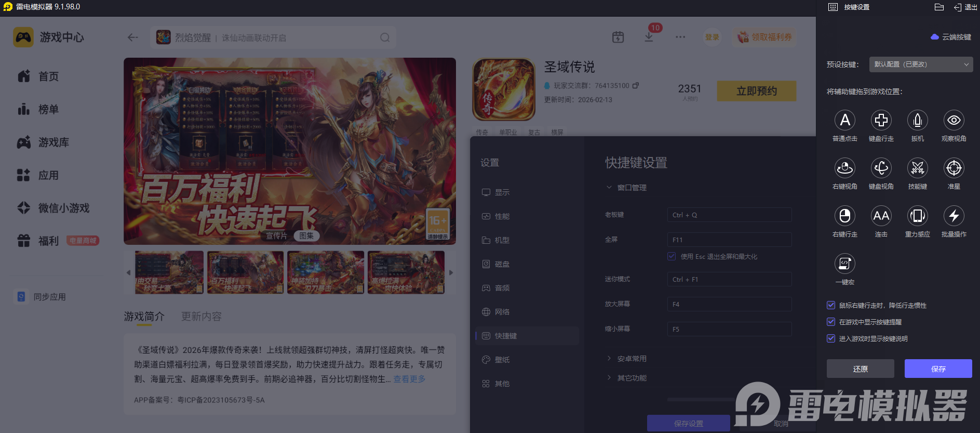Open the keymap folder icon in title bar
The width and height of the screenshot is (980, 433).
939,7
